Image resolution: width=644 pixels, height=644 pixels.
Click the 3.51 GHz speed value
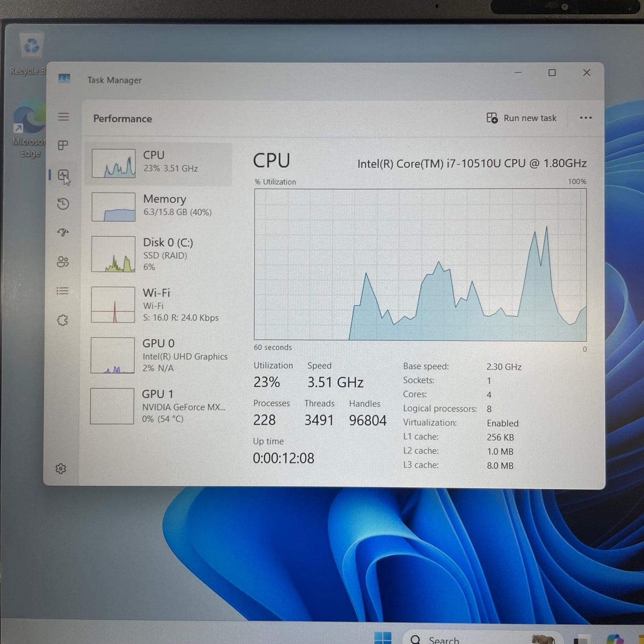335,382
